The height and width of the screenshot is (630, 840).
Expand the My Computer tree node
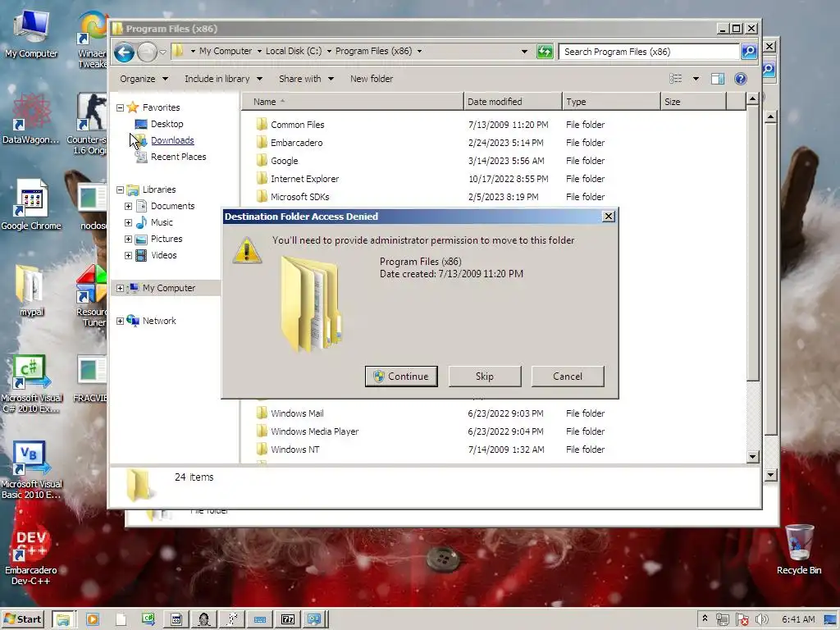pos(120,288)
